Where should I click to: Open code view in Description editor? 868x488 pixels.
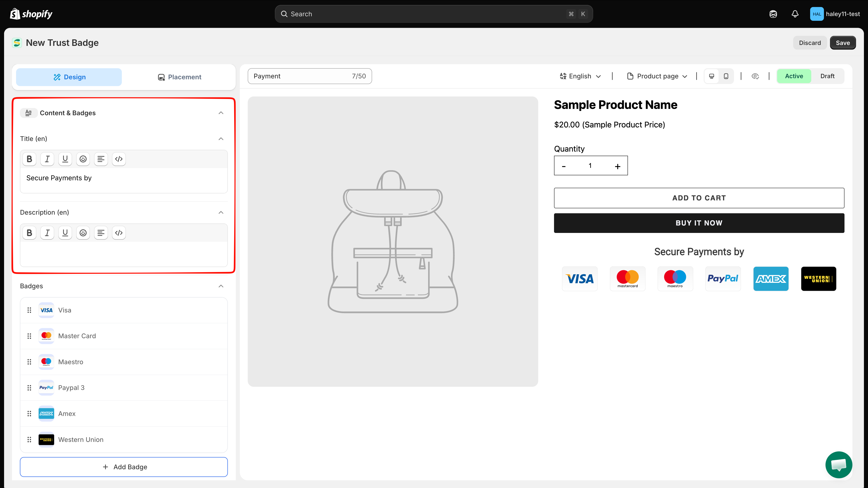[119, 233]
